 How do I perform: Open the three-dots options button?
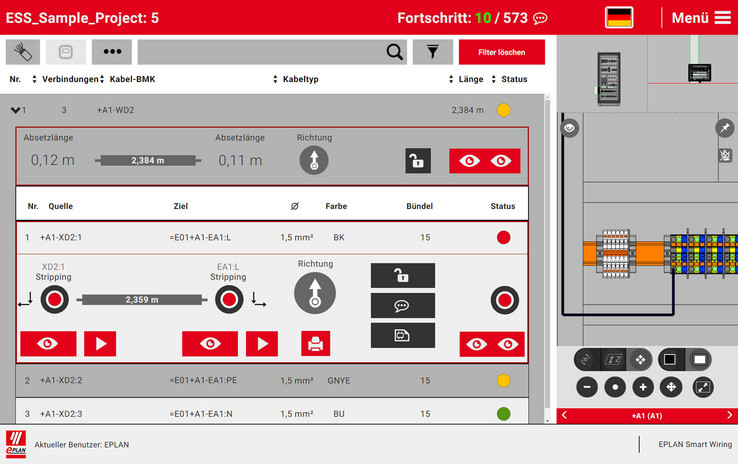point(111,52)
